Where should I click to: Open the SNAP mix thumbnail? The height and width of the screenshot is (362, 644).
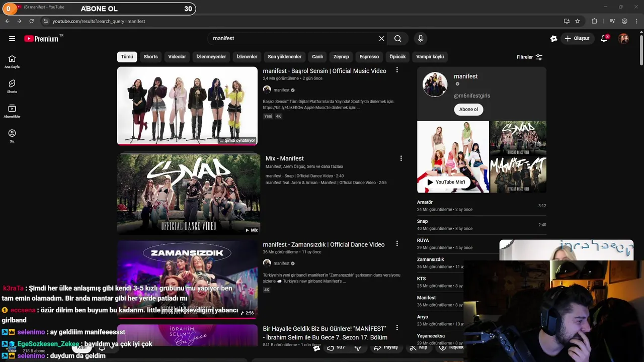189,194
